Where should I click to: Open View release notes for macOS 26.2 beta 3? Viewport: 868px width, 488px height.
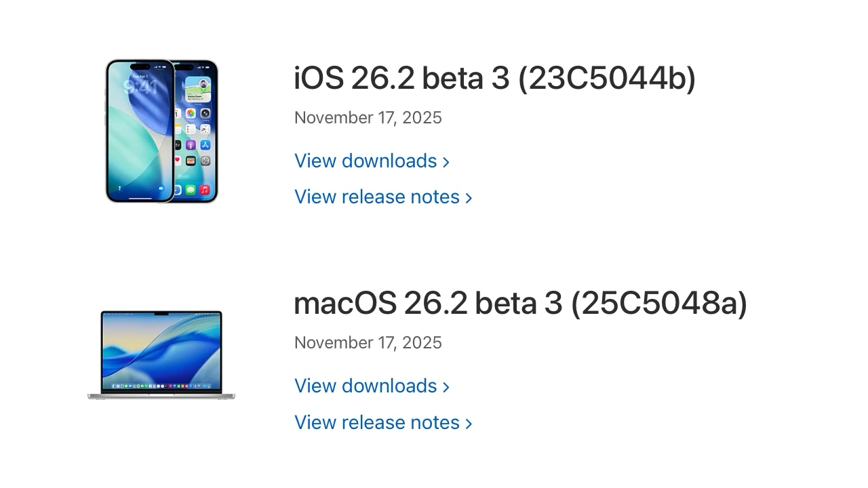375,422
